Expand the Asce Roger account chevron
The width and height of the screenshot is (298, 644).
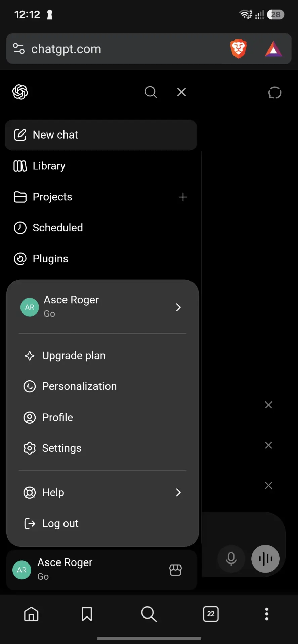pyautogui.click(x=178, y=307)
